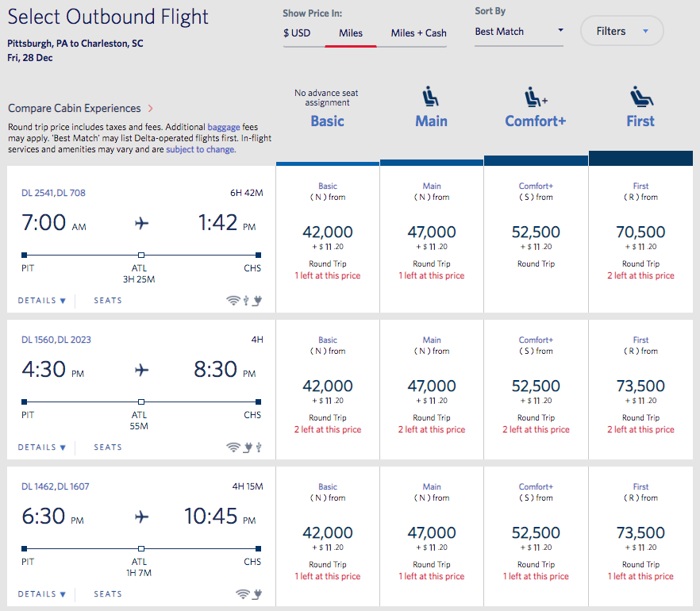This screenshot has height=611, width=700.
Task: Open the Sort By Best Match dropdown
Action: tap(518, 32)
